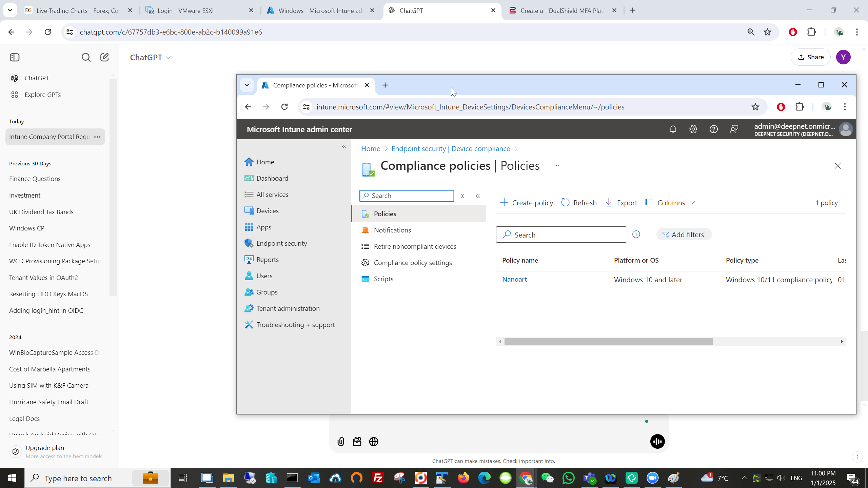
Task: Open Compliance policy settings menu item
Action: click(x=413, y=263)
